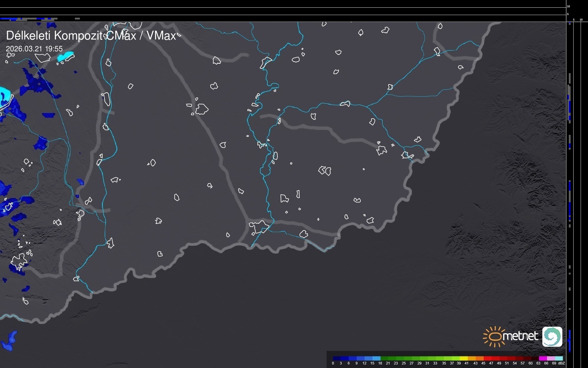Click the dBZ unit label

561,363
